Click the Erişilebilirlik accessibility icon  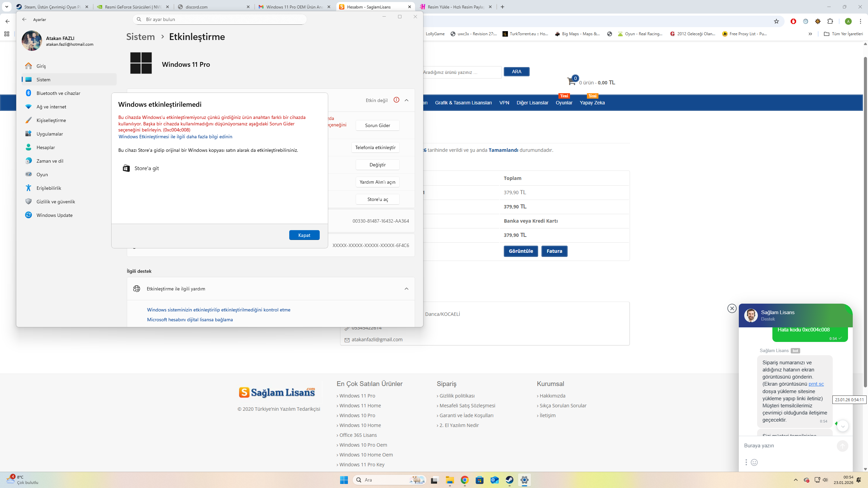28,188
